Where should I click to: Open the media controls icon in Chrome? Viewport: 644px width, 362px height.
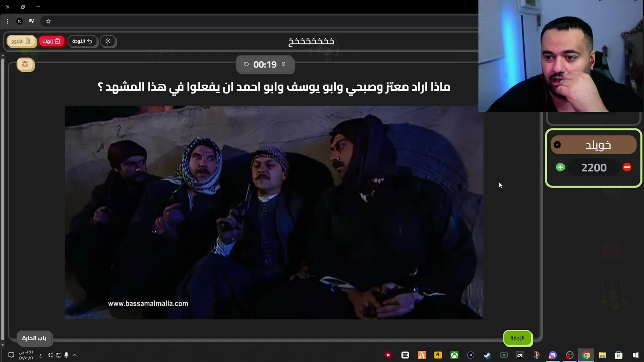tap(32, 21)
